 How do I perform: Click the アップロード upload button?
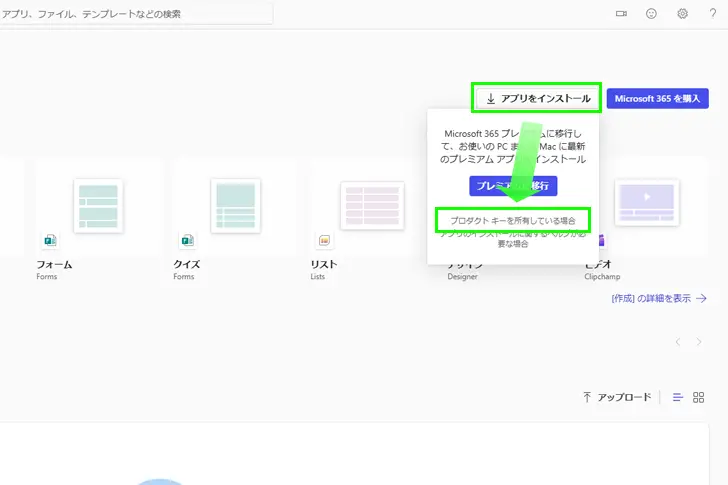(617, 397)
